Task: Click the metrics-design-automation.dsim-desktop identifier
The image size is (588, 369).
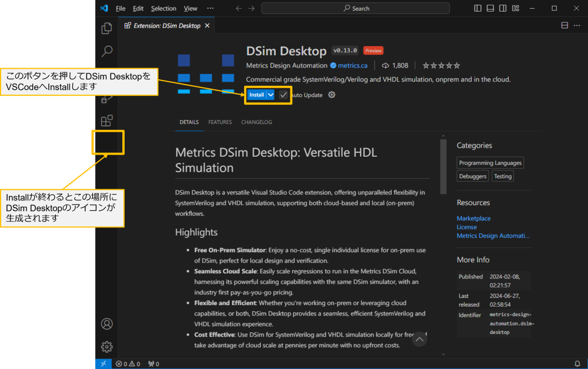Action: [x=512, y=323]
